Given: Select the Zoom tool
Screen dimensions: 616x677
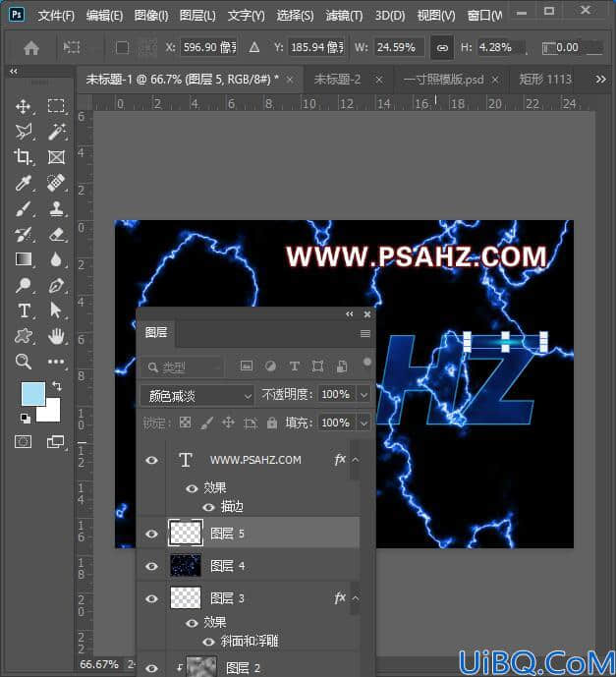Looking at the screenshot, I should (x=24, y=361).
